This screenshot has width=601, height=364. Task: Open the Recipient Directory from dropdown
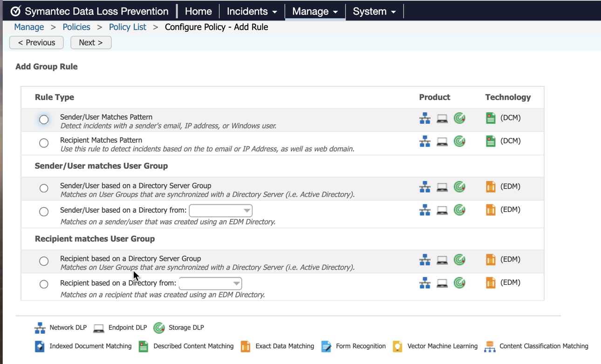click(x=210, y=283)
